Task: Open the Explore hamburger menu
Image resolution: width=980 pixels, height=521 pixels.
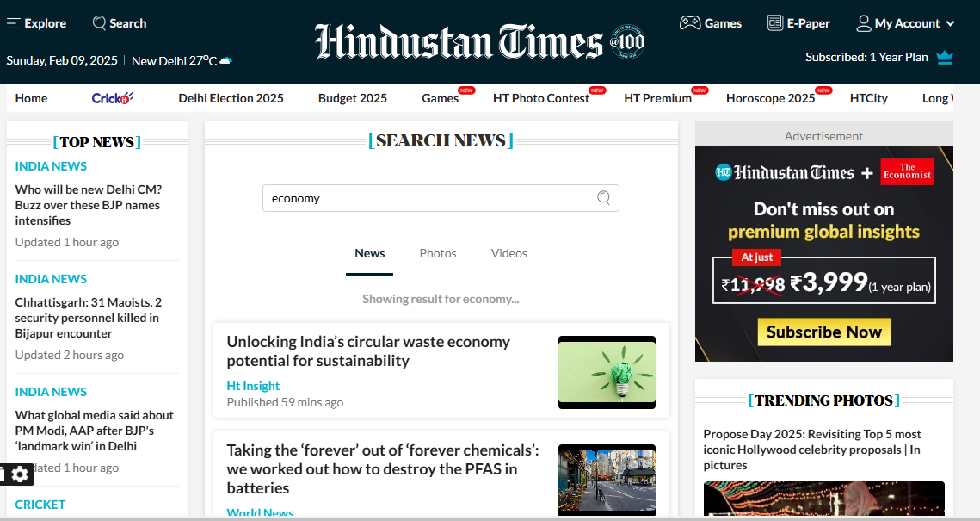Action: click(x=13, y=23)
